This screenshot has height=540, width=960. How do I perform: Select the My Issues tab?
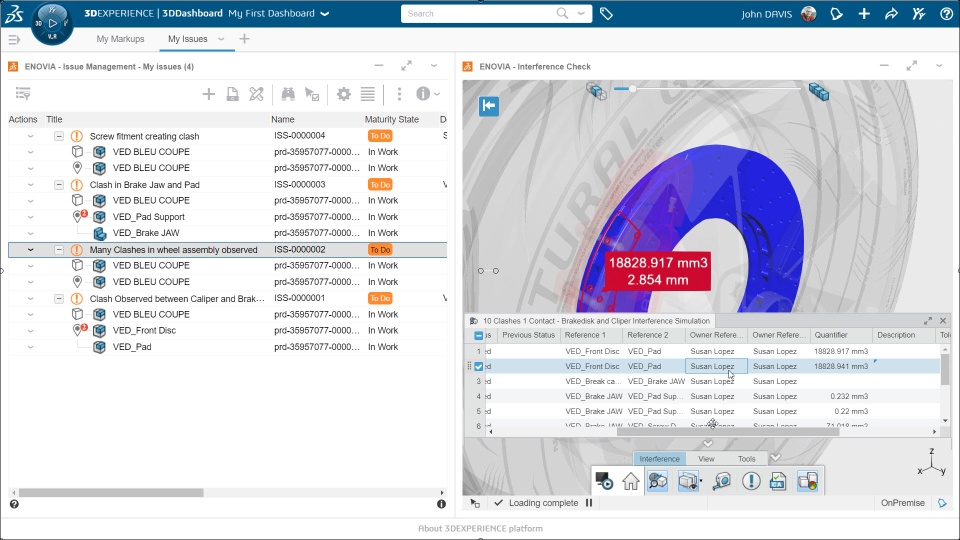click(187, 39)
